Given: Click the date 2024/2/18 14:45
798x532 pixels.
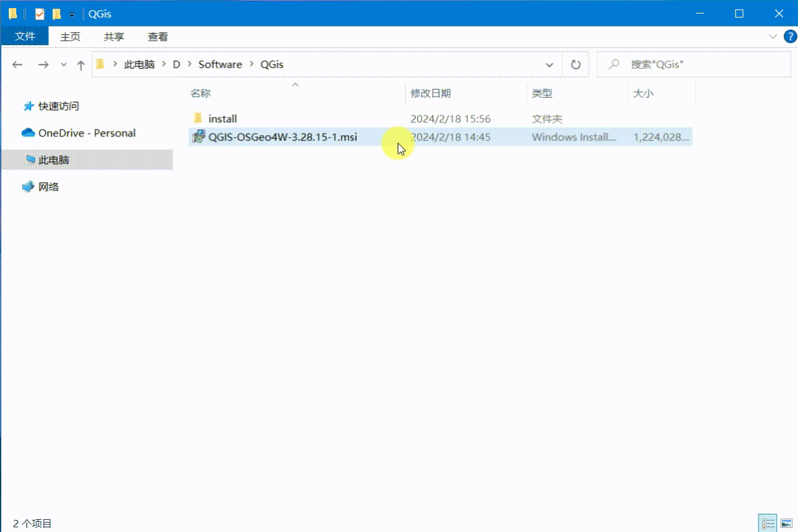Looking at the screenshot, I should point(450,137).
